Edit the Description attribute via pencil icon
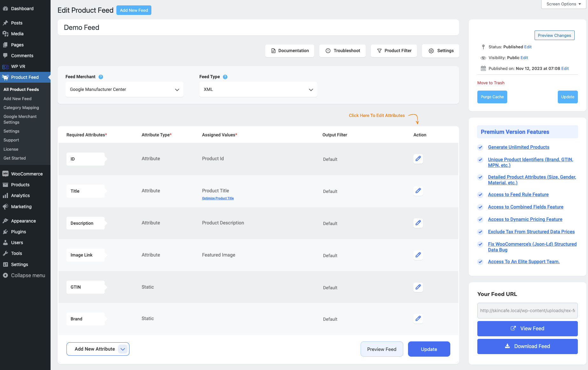Image resolution: width=588 pixels, height=370 pixels. 418,223
